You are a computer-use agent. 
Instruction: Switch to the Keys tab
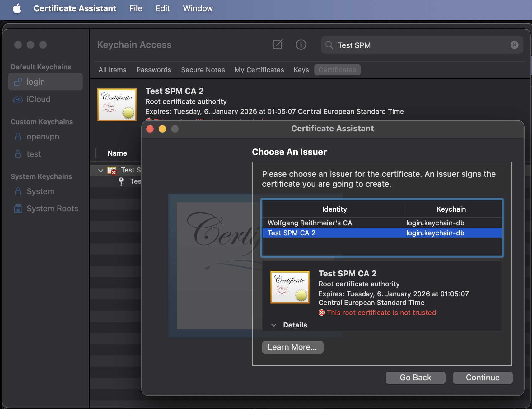pyautogui.click(x=301, y=70)
